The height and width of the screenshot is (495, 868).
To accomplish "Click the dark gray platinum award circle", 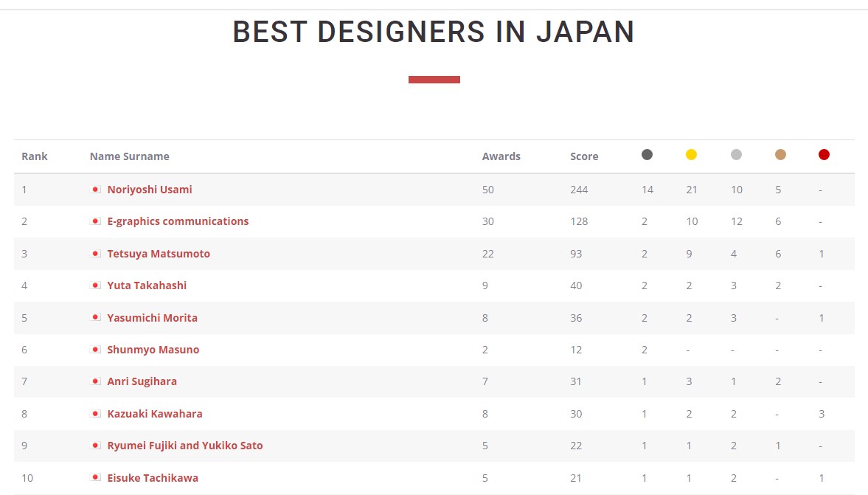I will 647,155.
